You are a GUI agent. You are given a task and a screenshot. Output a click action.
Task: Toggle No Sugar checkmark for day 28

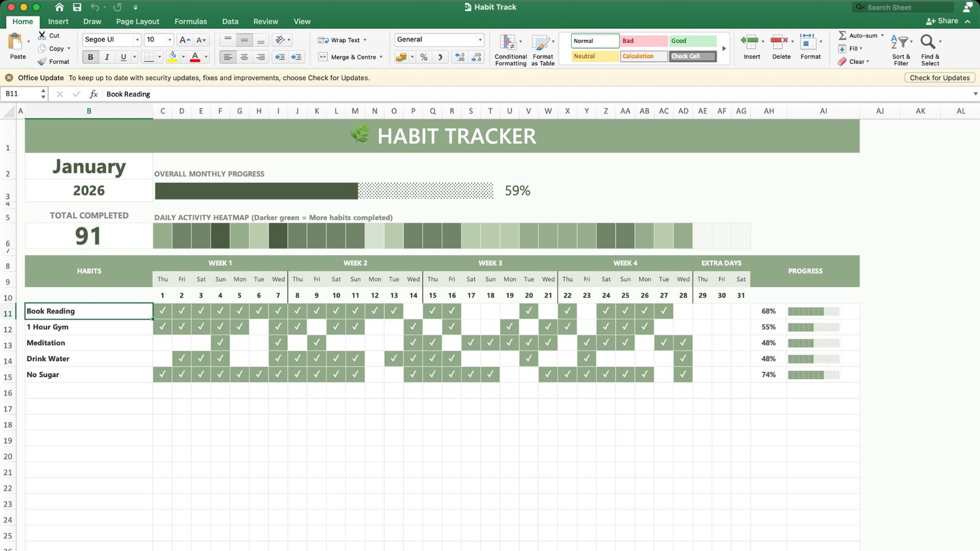[x=683, y=375]
